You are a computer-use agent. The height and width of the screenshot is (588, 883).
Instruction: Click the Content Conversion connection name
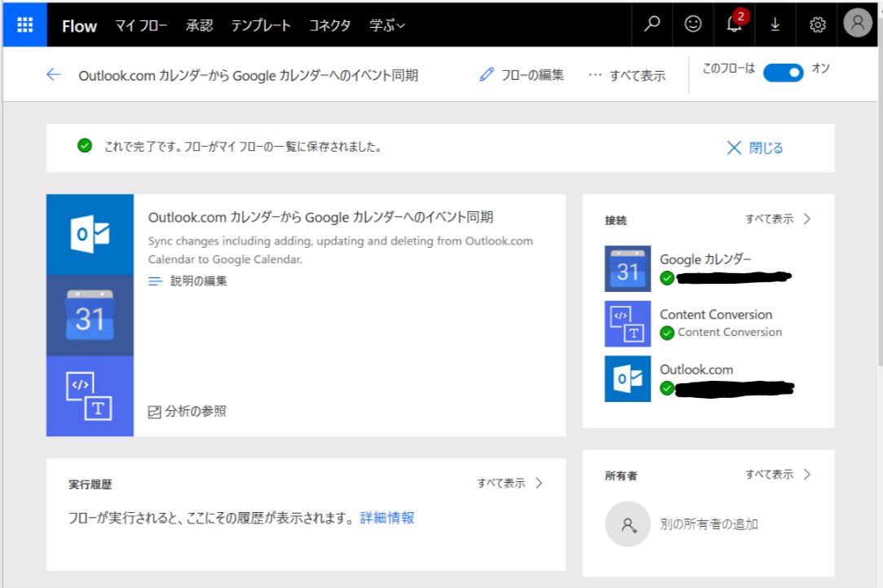pos(716,314)
